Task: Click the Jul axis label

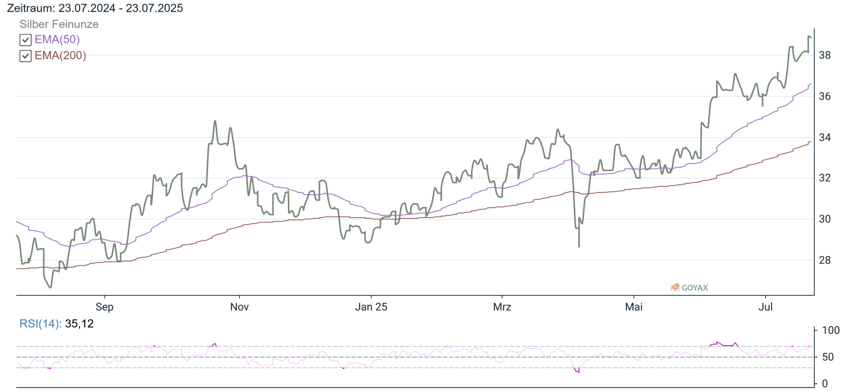Action: tap(765, 307)
